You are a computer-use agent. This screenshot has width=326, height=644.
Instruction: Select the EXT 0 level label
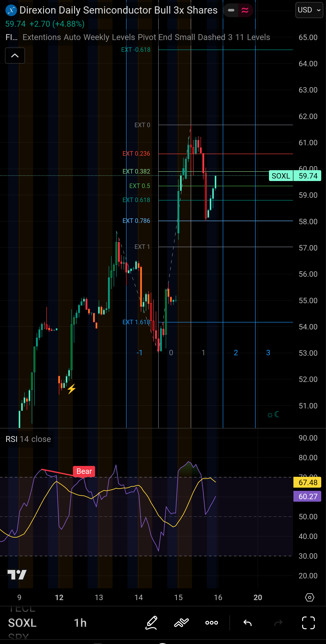[x=142, y=125]
